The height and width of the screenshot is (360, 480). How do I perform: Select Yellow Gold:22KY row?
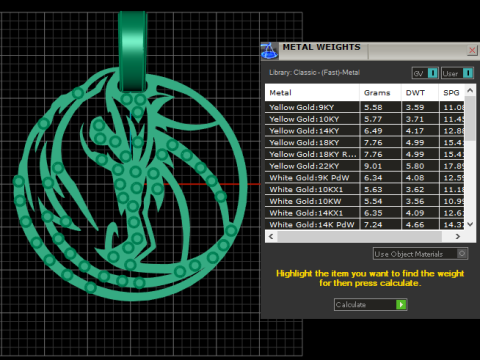tap(364, 166)
